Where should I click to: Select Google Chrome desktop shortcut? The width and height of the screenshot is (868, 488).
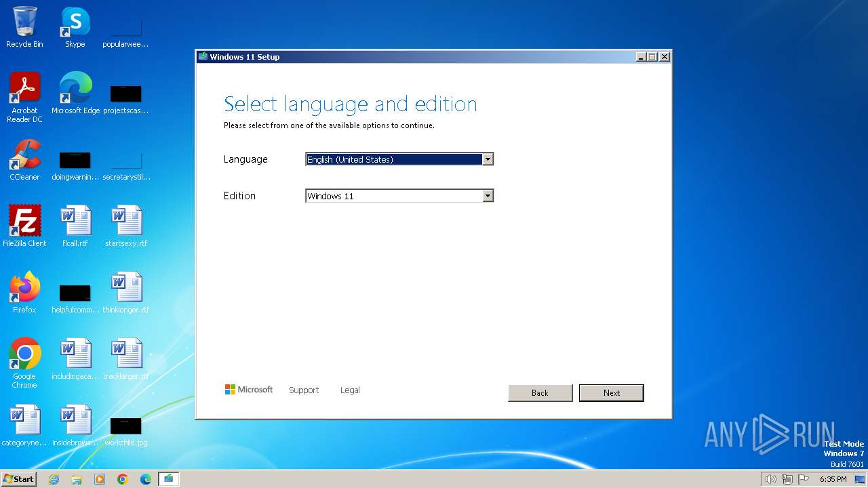point(24,363)
